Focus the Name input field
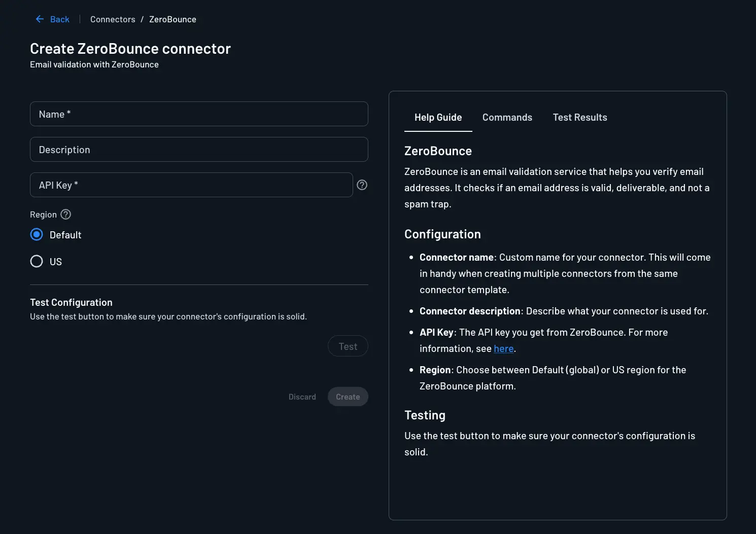 click(199, 114)
